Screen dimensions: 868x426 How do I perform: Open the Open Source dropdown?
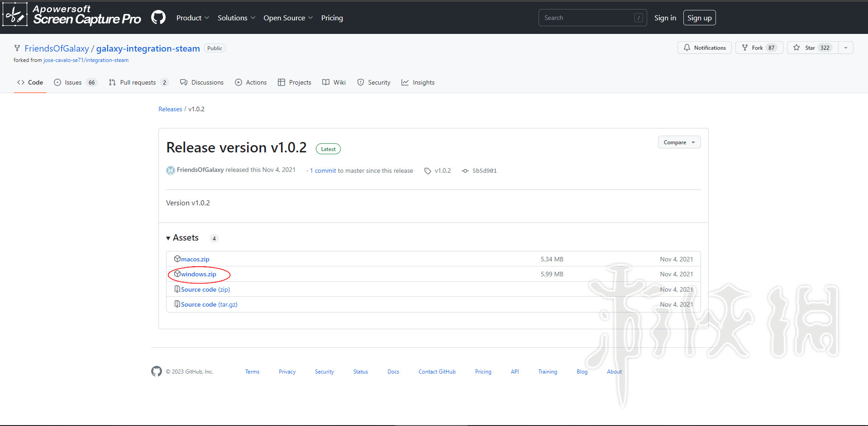click(288, 18)
